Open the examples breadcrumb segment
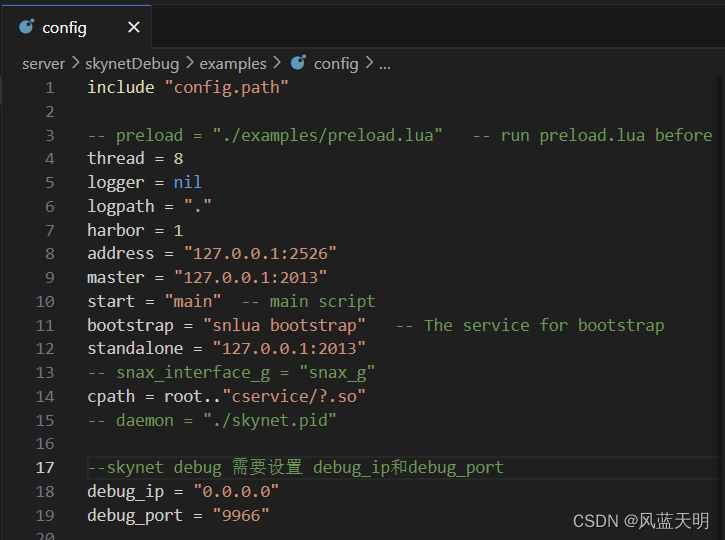This screenshot has width=725, height=540. (233, 64)
